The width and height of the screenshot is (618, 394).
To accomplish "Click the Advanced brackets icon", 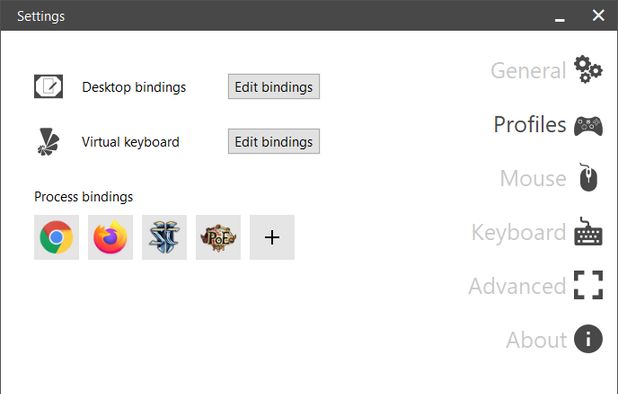I will click(x=588, y=285).
